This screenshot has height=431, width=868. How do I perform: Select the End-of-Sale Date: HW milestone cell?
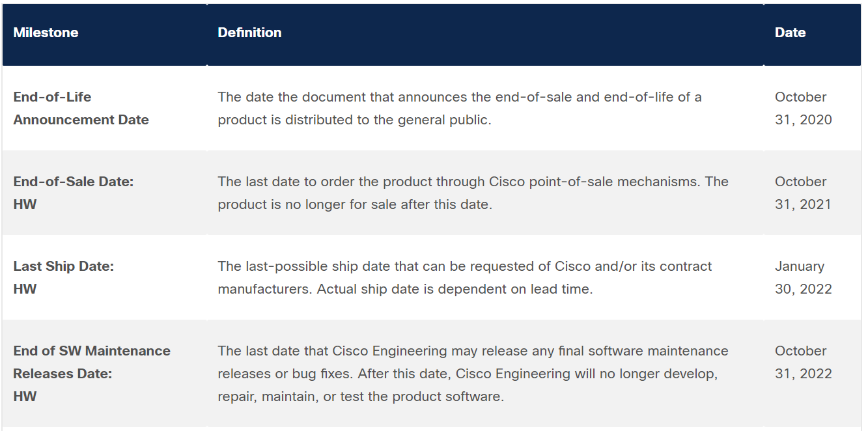[74, 193]
